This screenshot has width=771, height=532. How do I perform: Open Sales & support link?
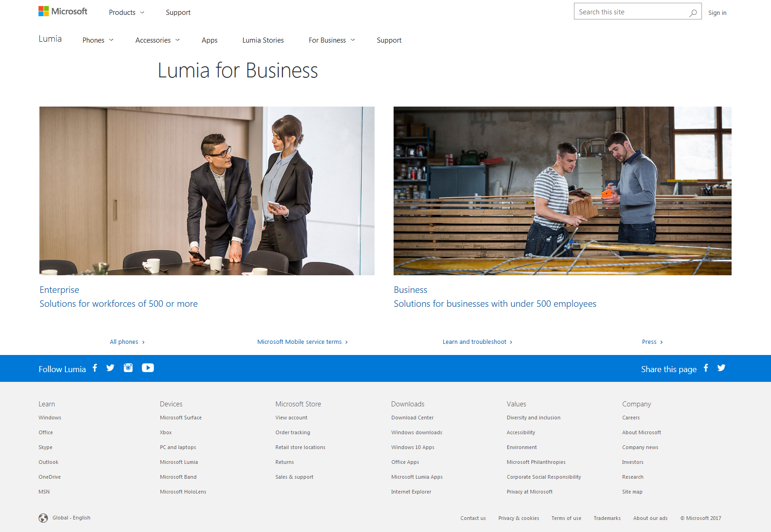[x=294, y=477]
